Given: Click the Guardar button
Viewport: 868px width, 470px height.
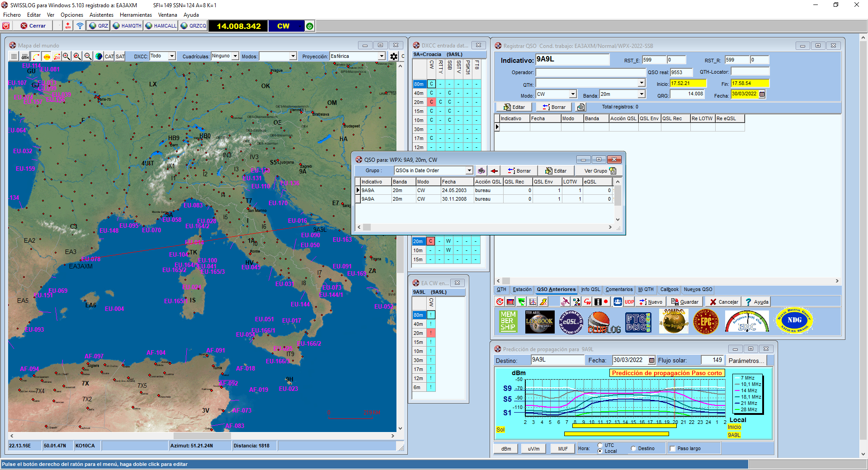Looking at the screenshot, I should (685, 302).
